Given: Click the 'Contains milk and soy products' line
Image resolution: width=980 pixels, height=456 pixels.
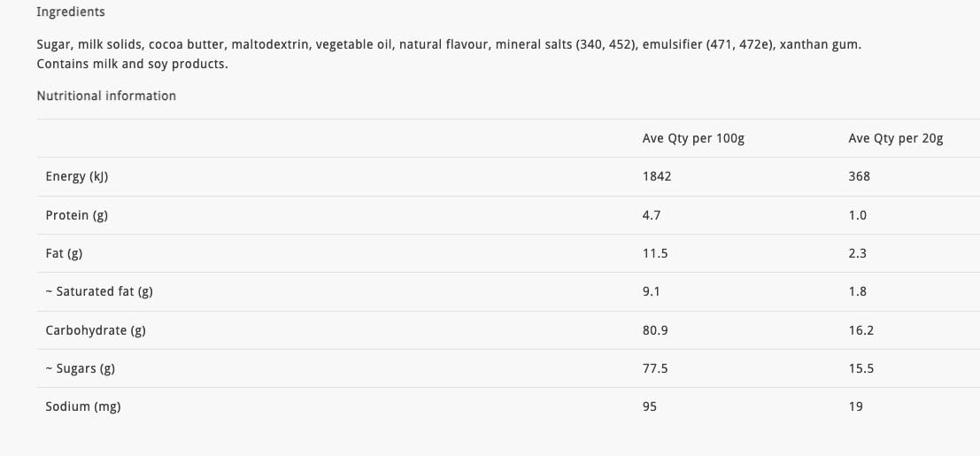Looking at the screenshot, I should (132, 64).
